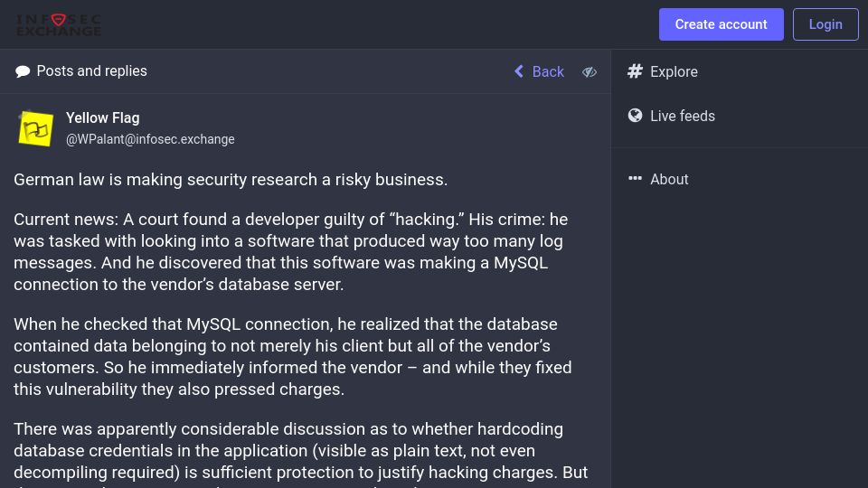Click the Back link text

[548, 71]
